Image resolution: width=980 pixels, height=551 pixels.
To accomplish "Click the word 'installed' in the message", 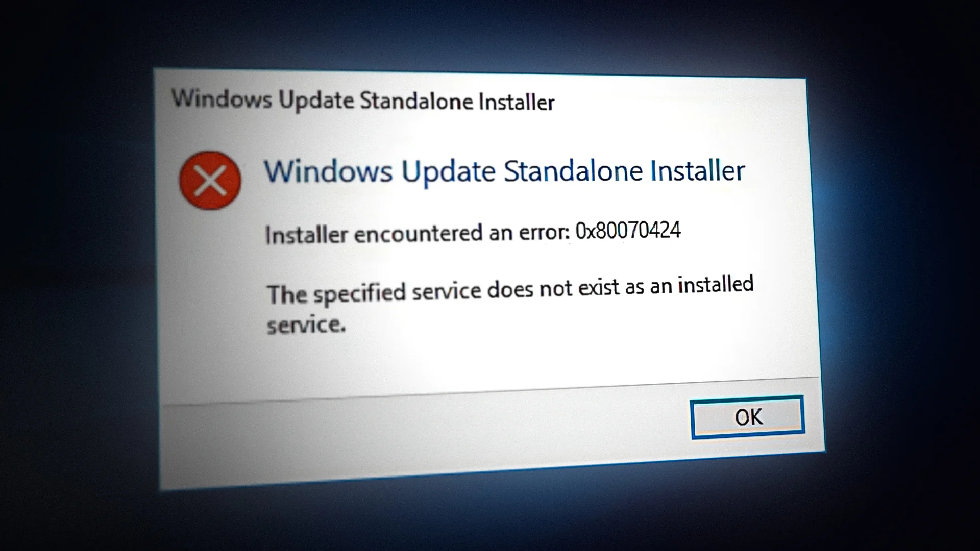I will (716, 284).
